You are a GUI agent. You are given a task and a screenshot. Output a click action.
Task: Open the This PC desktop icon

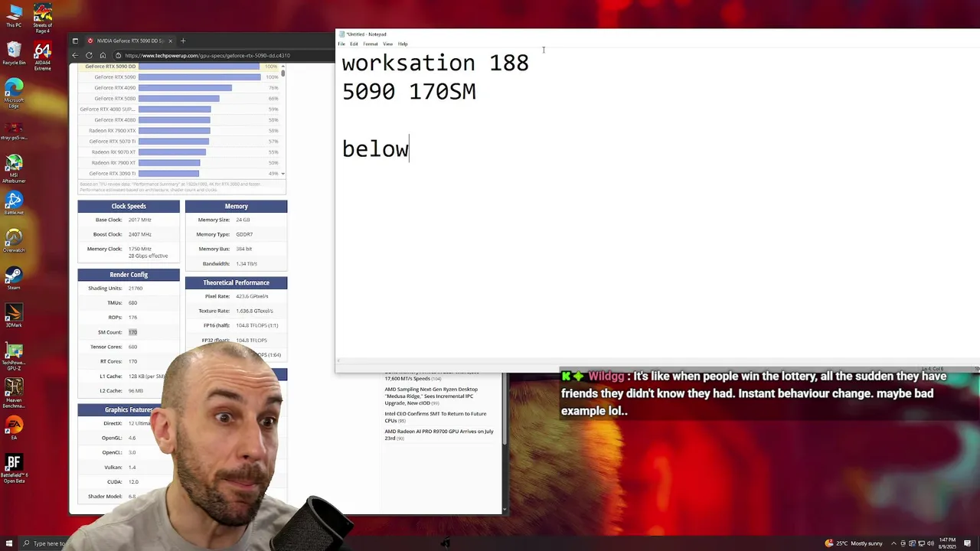coord(14,15)
